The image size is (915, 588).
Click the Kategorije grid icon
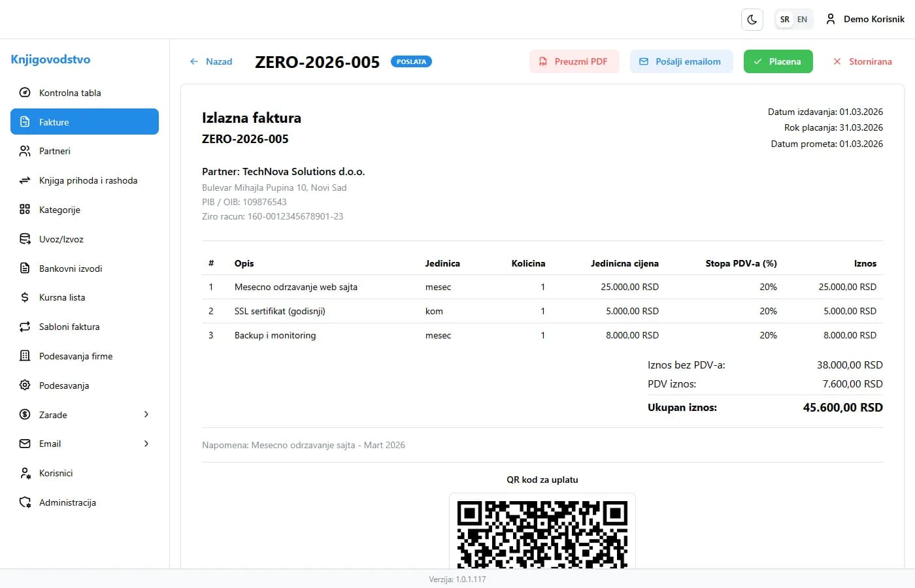25,210
